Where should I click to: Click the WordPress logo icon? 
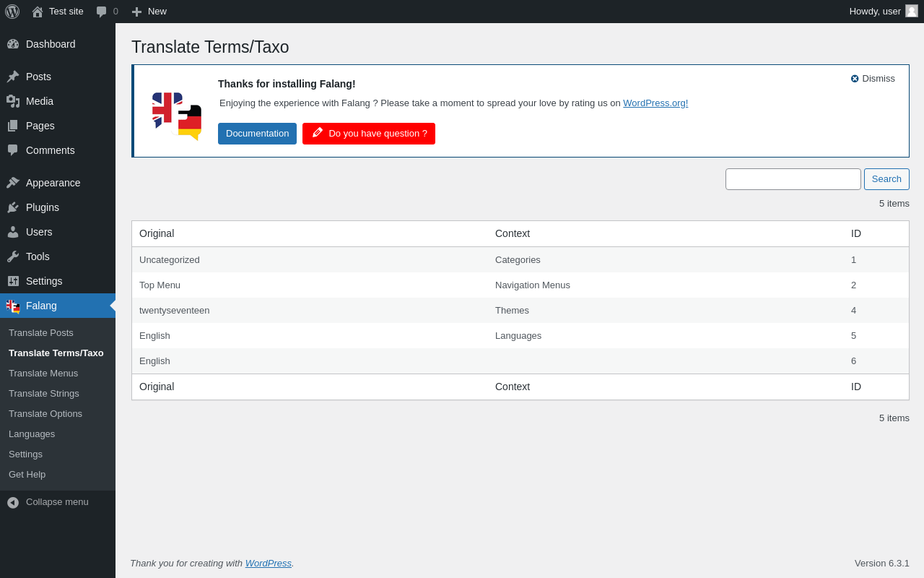(12, 12)
